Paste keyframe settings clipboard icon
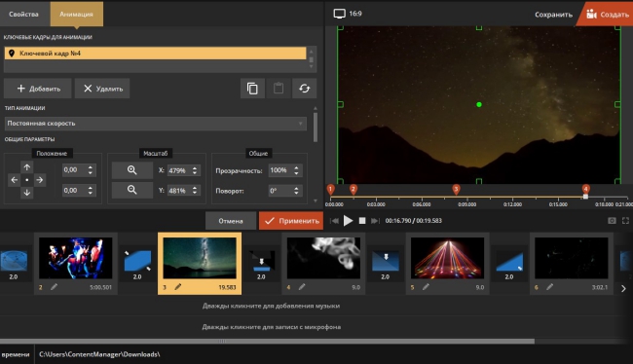The image size is (633, 364). pos(279,89)
